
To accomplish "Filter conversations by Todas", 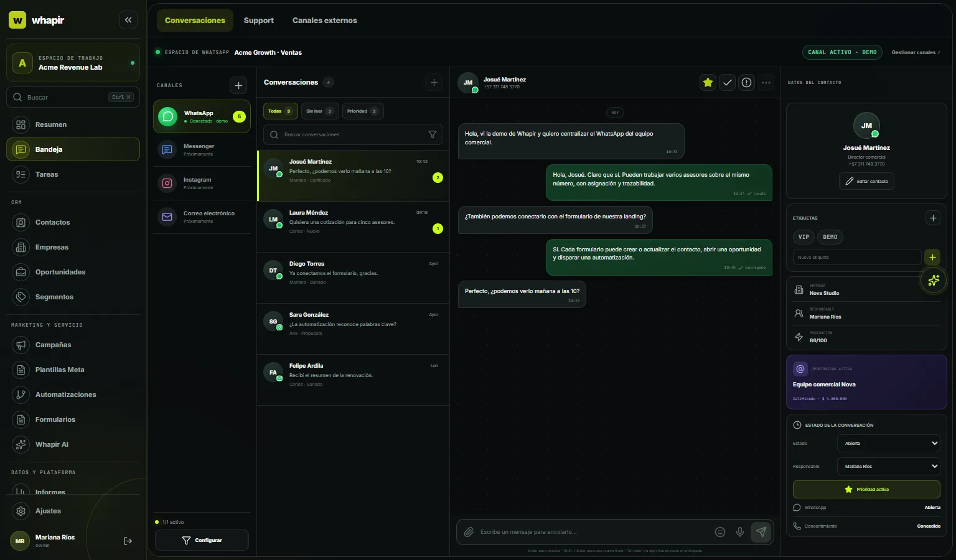I will [x=280, y=111].
